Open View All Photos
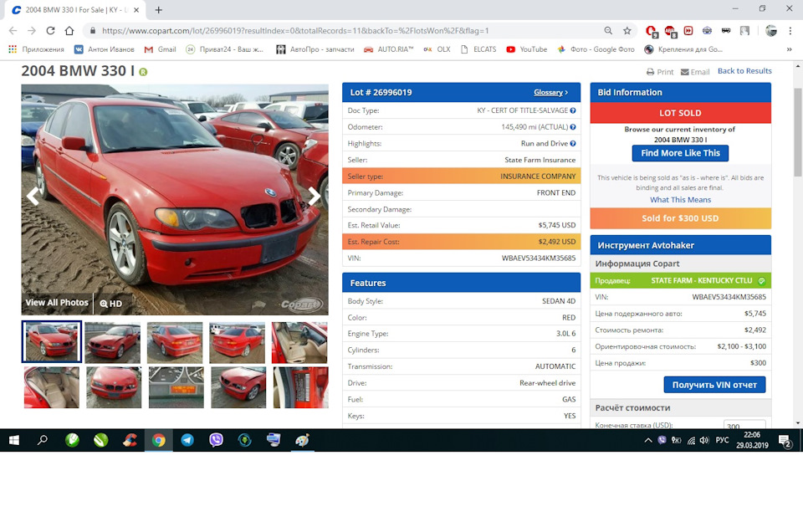This screenshot has height=532, width=803. (57, 303)
